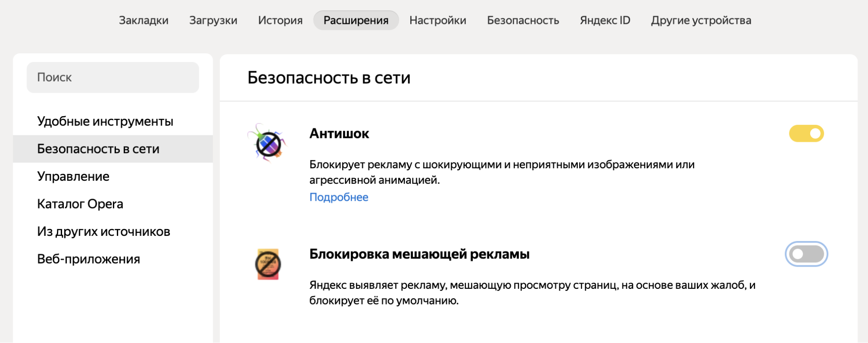Select Удобные инструменты in sidebar
This screenshot has width=868, height=343.
[105, 121]
